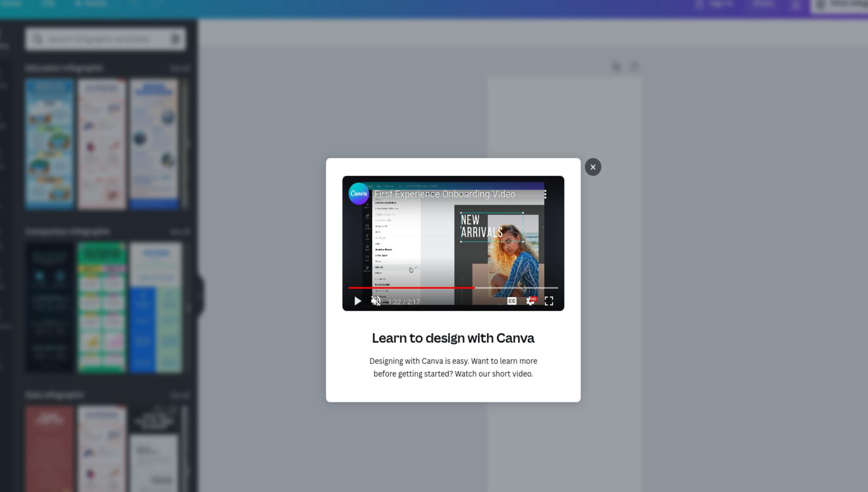868x492 pixels.
Task: Select the dark navy infographic template thumbnail
Action: [x=50, y=307]
